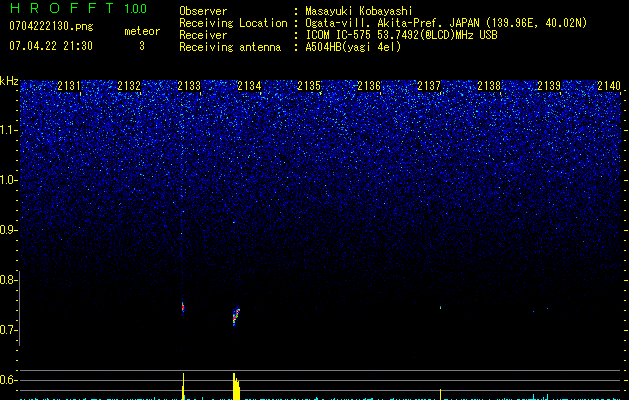Screen dimensions: 629x400
Task: Click the 2133 time marker
Action: [189, 85]
